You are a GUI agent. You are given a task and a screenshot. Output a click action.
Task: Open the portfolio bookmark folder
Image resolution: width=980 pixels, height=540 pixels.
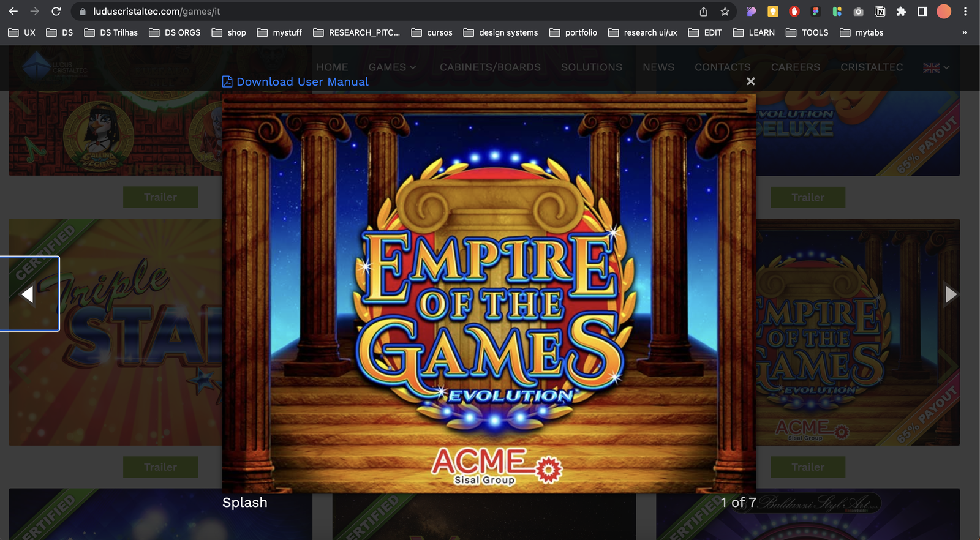(x=573, y=32)
